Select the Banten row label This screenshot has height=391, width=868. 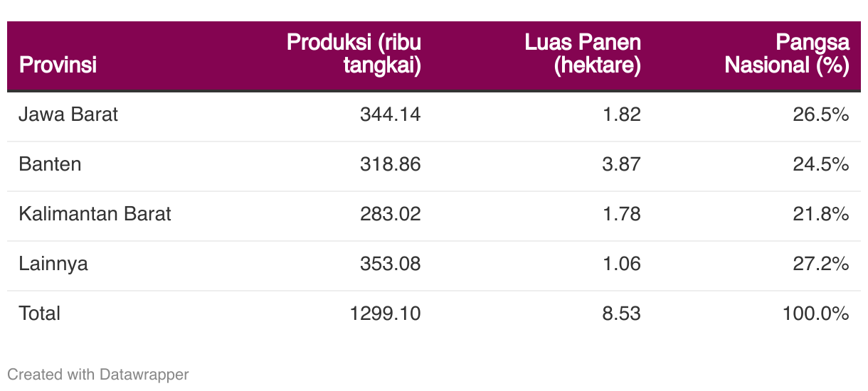tap(50, 164)
